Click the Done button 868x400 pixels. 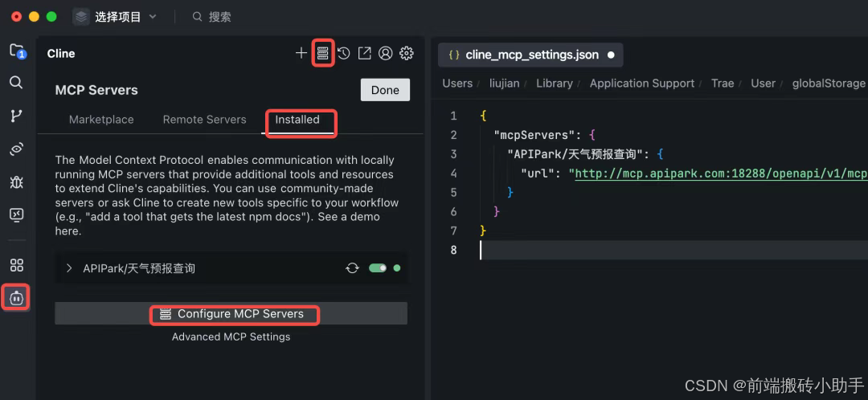(385, 90)
